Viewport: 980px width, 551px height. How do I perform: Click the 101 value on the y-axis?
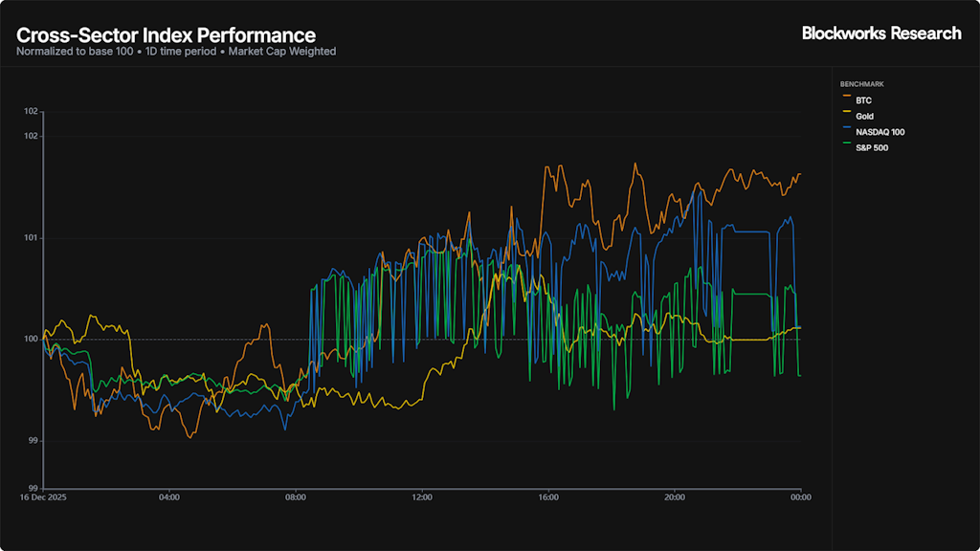click(x=31, y=237)
